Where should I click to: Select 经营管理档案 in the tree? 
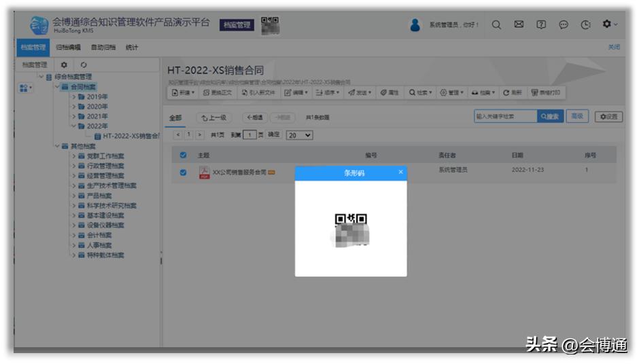[105, 175]
